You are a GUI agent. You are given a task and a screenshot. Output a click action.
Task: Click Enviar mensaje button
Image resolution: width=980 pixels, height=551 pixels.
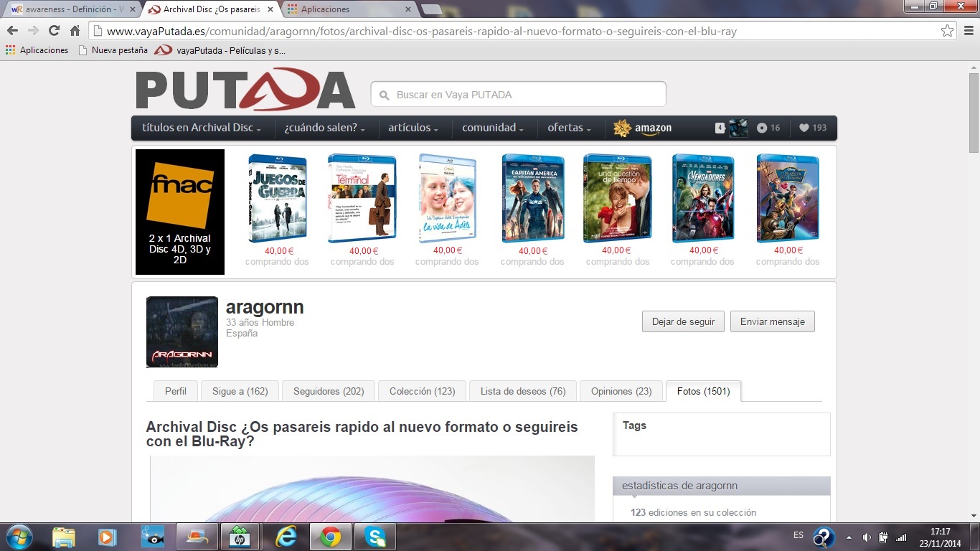click(773, 321)
